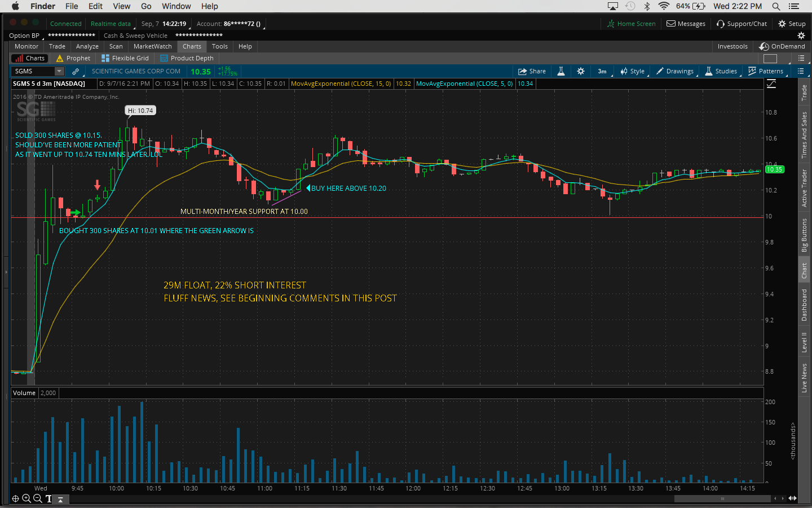The height and width of the screenshot is (508, 812).
Task: Select the Chart sidebar tab
Action: tap(804, 271)
